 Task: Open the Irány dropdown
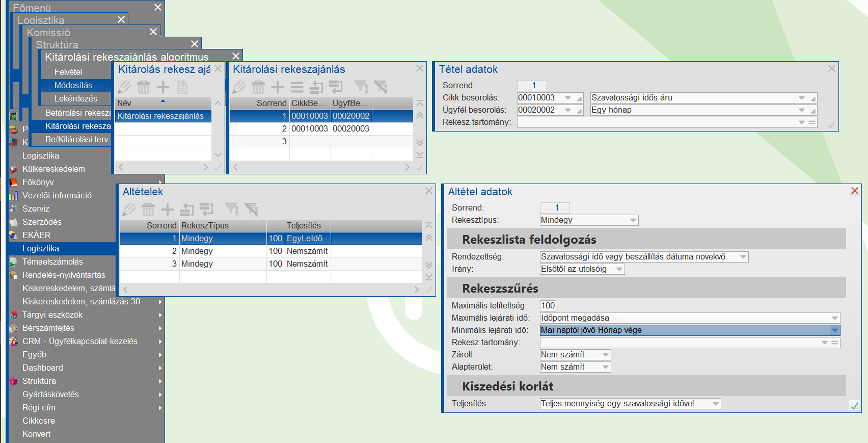(x=619, y=269)
